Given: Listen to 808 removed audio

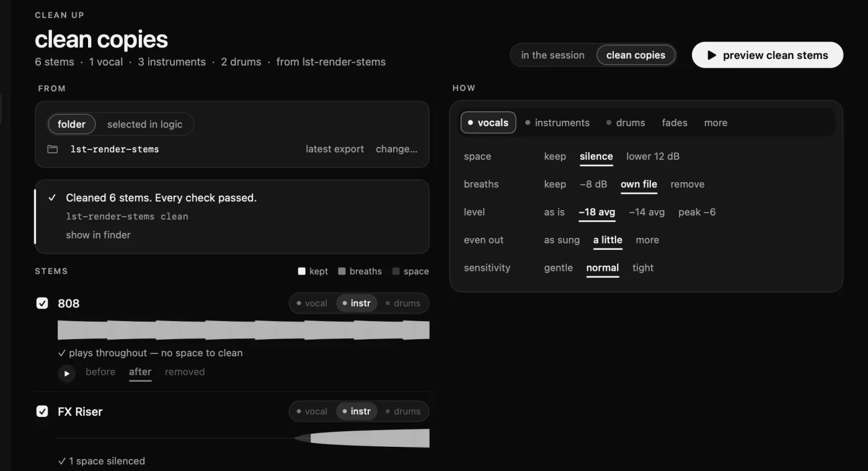Looking at the screenshot, I should click(x=185, y=372).
